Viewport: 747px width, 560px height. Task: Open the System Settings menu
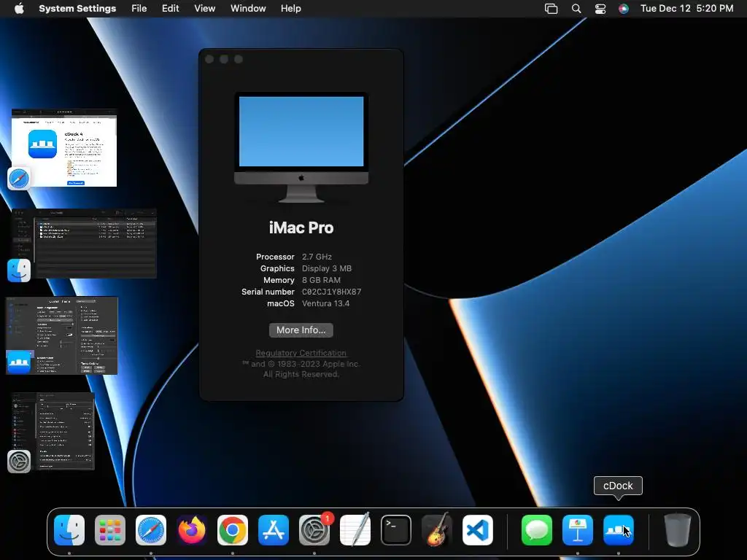pos(77,9)
